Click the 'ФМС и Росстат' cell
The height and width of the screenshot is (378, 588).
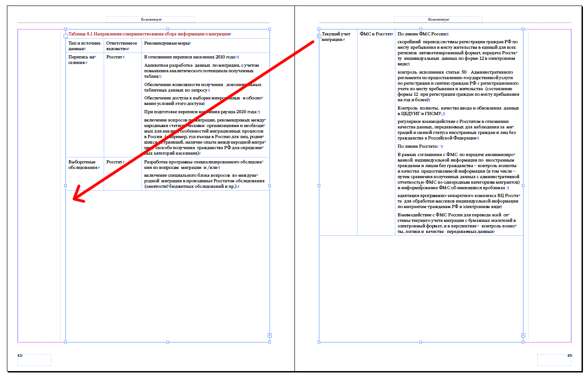pyautogui.click(x=376, y=34)
